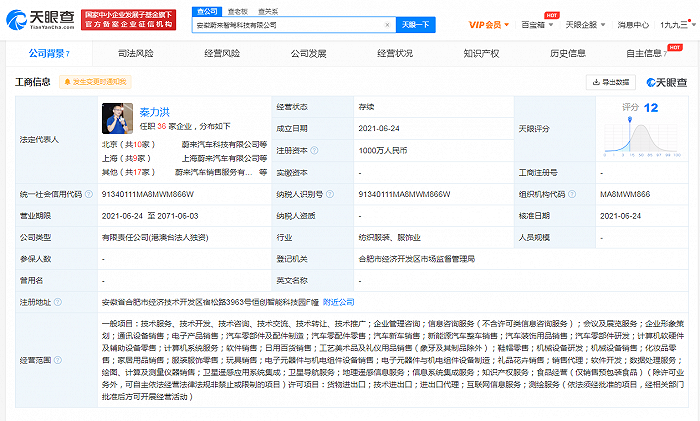Click help icon next to 注册资本

coord(314,150)
